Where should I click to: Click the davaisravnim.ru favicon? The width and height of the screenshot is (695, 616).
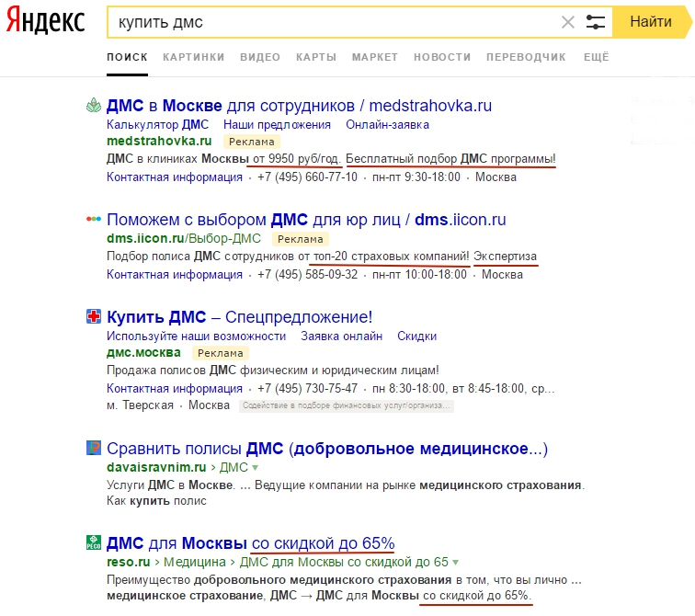pyautogui.click(x=94, y=448)
